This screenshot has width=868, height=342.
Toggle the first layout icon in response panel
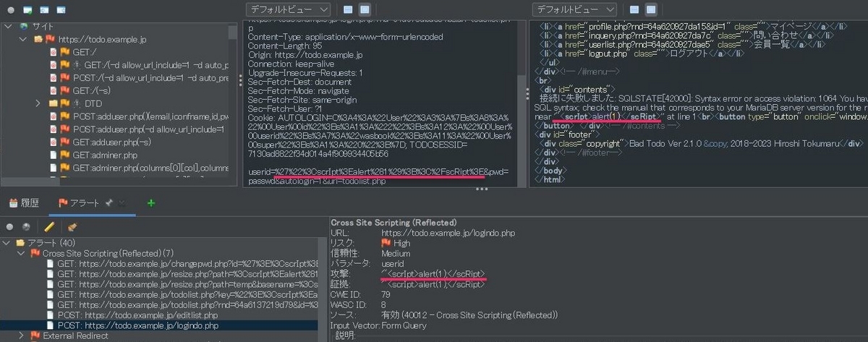click(634, 9)
